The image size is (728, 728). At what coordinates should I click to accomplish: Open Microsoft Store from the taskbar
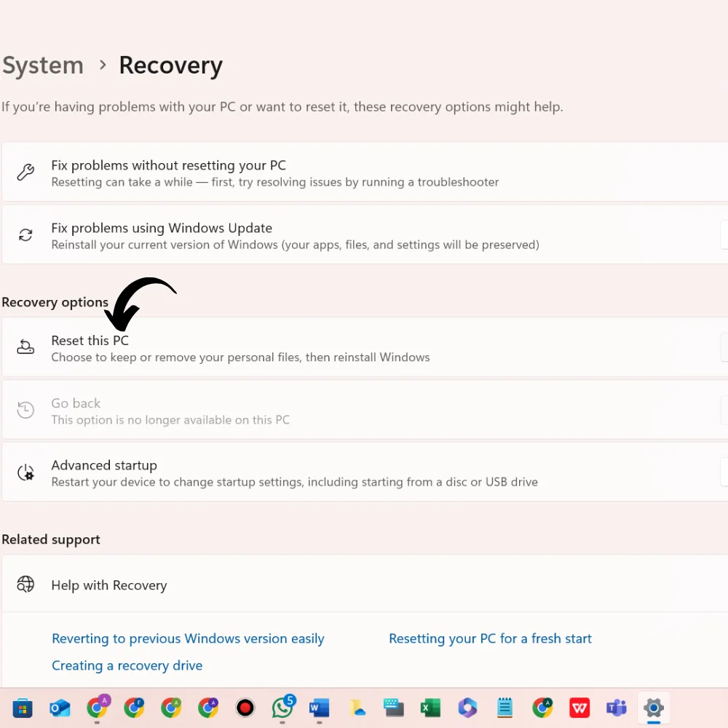coord(23,708)
